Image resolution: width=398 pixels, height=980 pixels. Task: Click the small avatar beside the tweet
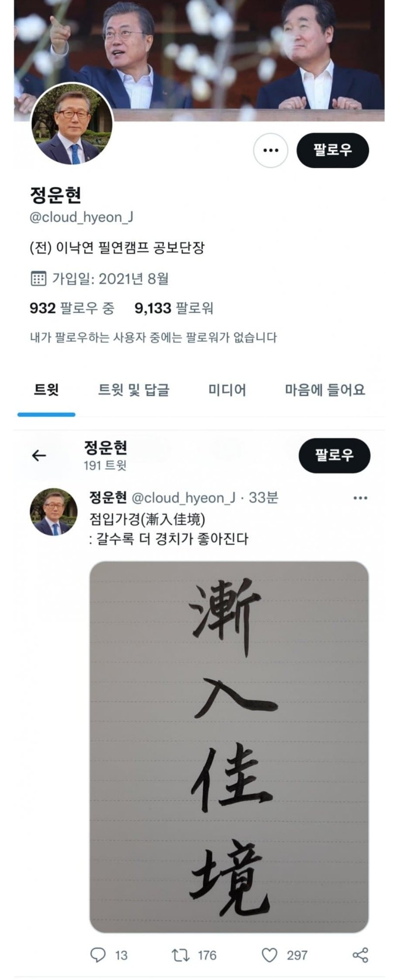click(54, 512)
